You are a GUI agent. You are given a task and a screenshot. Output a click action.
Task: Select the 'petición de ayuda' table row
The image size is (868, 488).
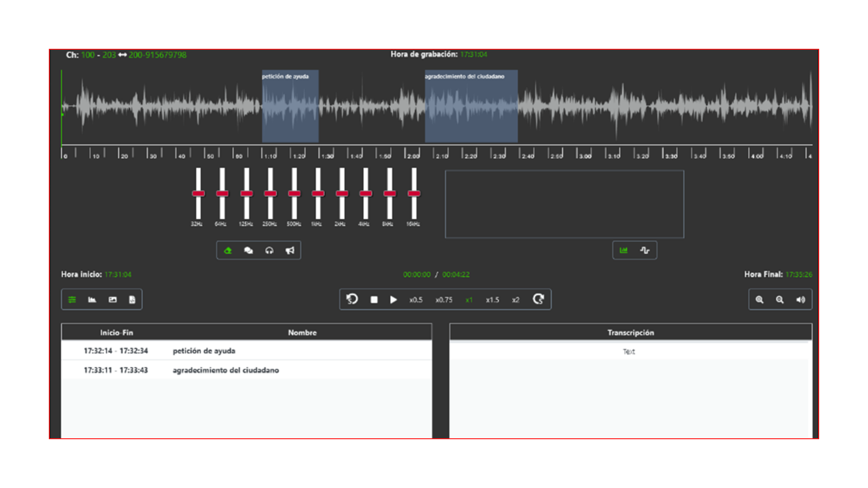[246, 351]
